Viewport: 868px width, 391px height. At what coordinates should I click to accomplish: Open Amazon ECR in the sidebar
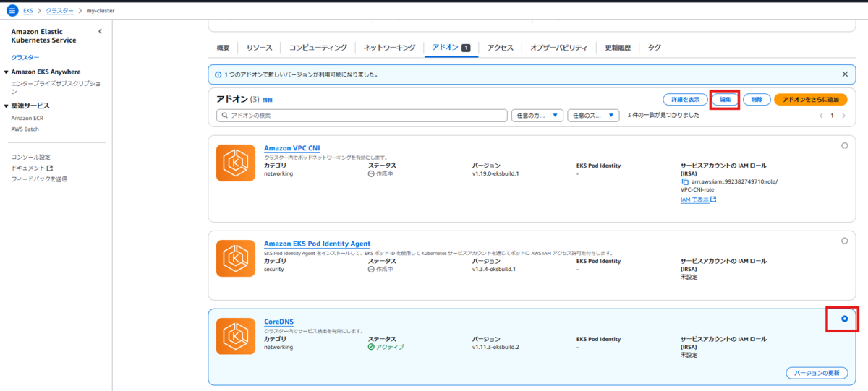tap(26, 118)
